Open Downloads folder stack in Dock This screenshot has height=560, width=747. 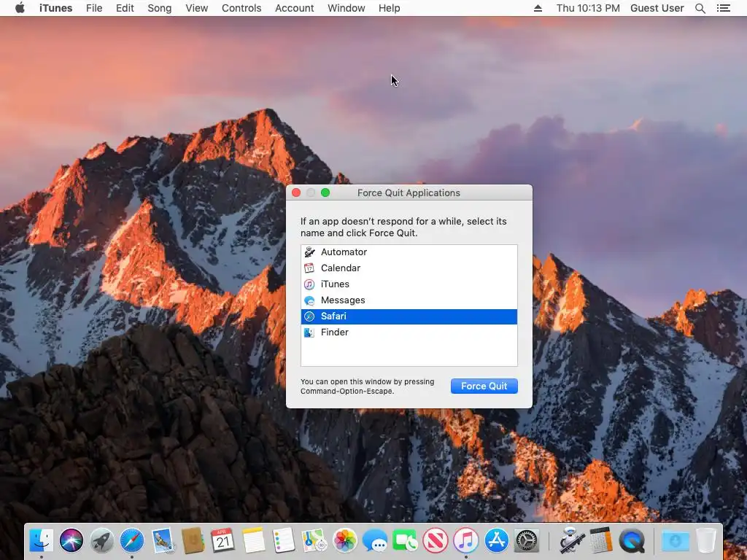[x=676, y=540]
